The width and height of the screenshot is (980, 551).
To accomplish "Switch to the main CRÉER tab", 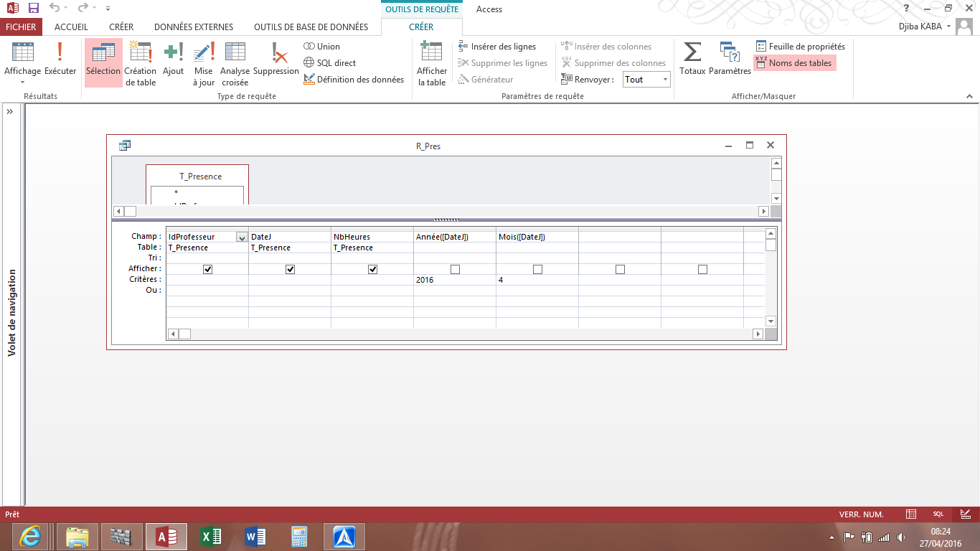I will [x=121, y=27].
